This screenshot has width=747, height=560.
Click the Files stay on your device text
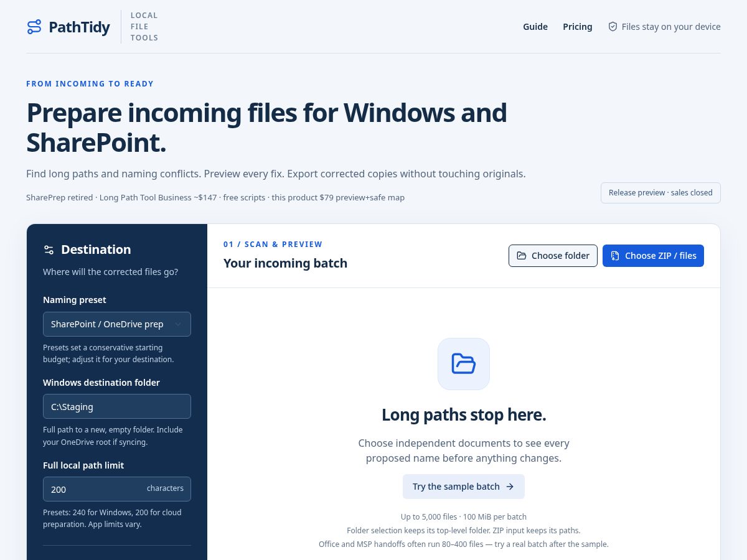[671, 27]
